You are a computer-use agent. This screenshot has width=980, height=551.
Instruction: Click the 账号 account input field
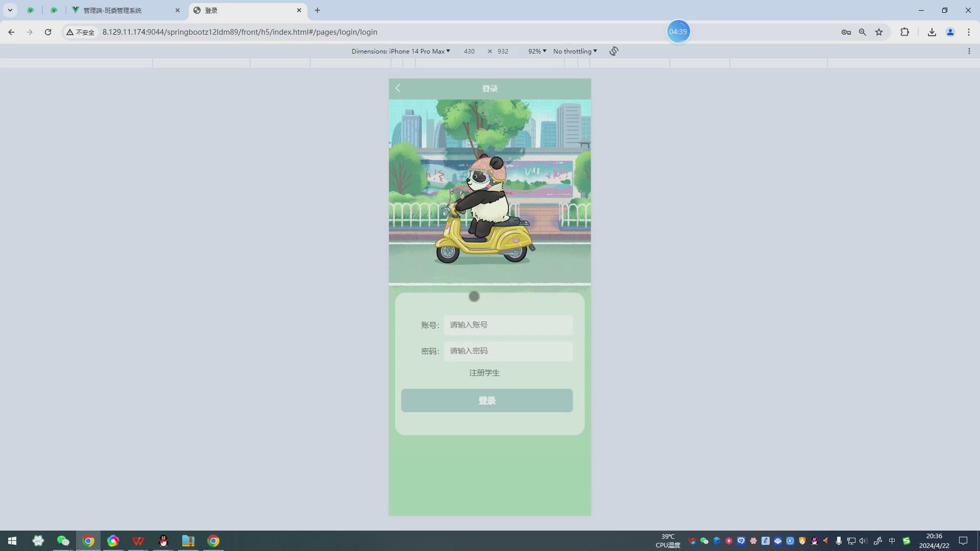pyautogui.click(x=508, y=325)
